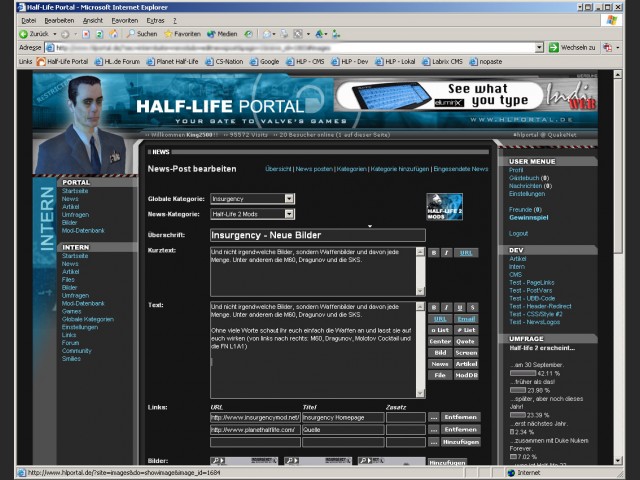The height and width of the screenshot is (480, 640).
Task: Click the CS-Nation favorite in Links bar
Action: [x=224, y=62]
